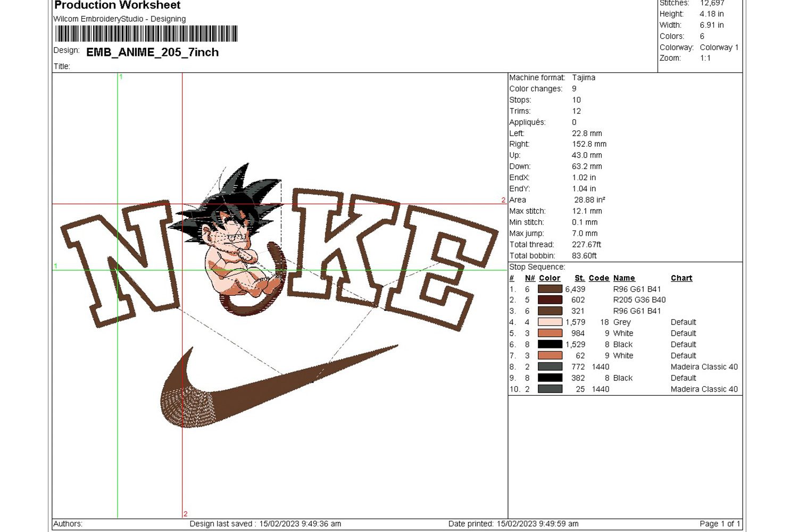This screenshot has width=799, height=532.
Task: Pick the orange swatch in stop row 7
Action: (x=550, y=355)
